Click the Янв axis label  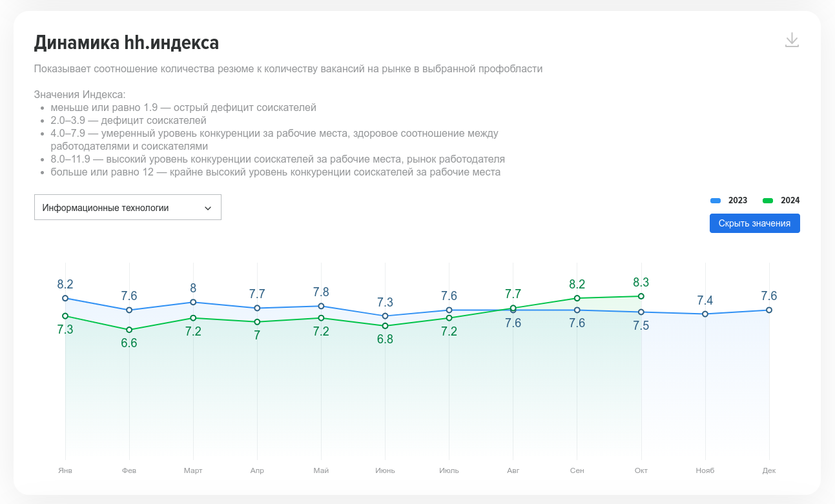[65, 470]
